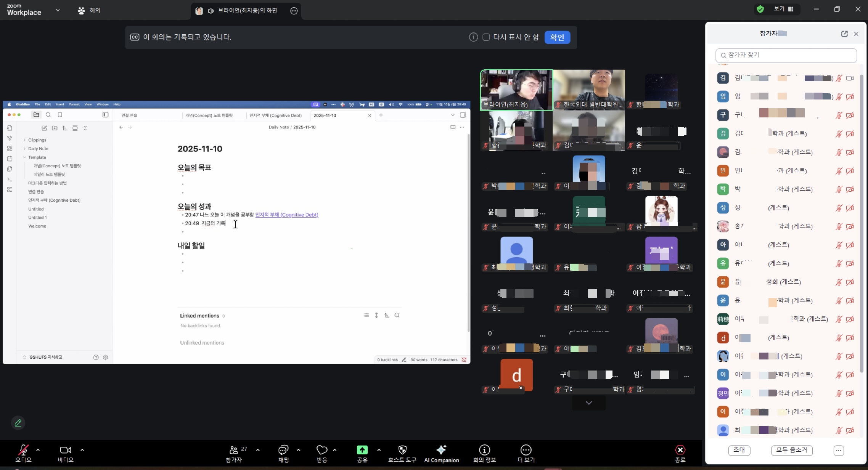This screenshot has height=470, width=868.
Task: Check the 'don't show again' (다시 표시 안 함) checkbox
Action: [486, 37]
